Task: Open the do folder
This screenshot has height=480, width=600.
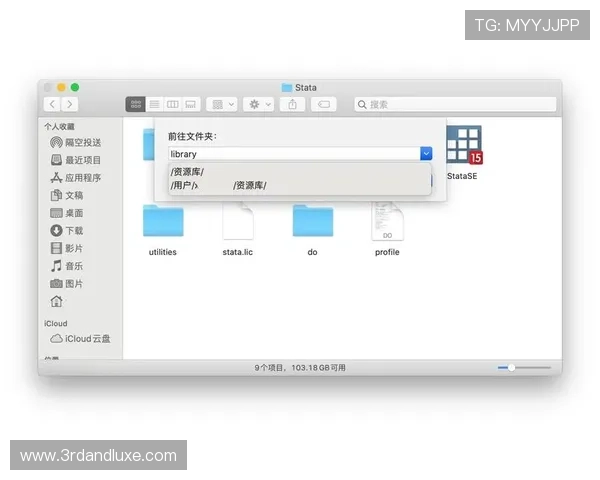Action: click(312, 221)
